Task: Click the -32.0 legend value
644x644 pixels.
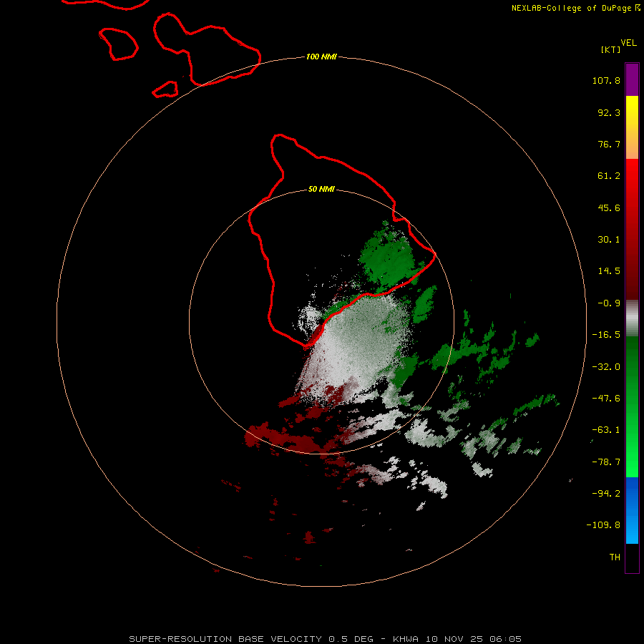Action: coord(606,367)
